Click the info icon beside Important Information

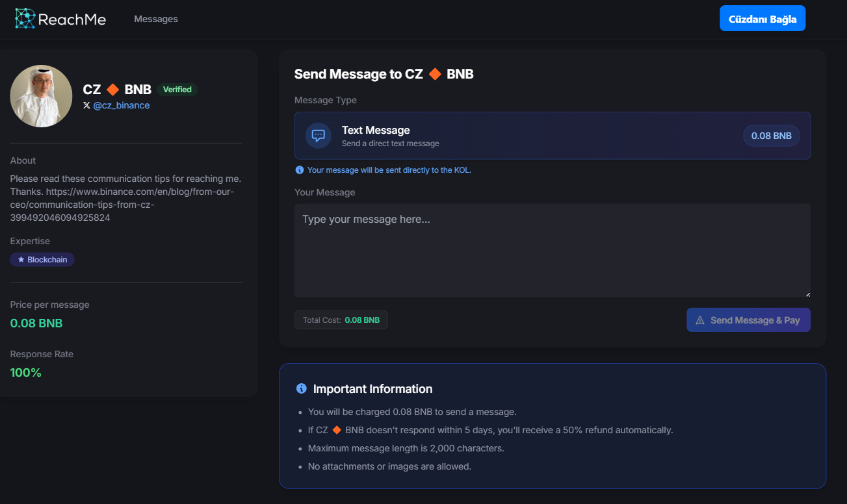301,388
